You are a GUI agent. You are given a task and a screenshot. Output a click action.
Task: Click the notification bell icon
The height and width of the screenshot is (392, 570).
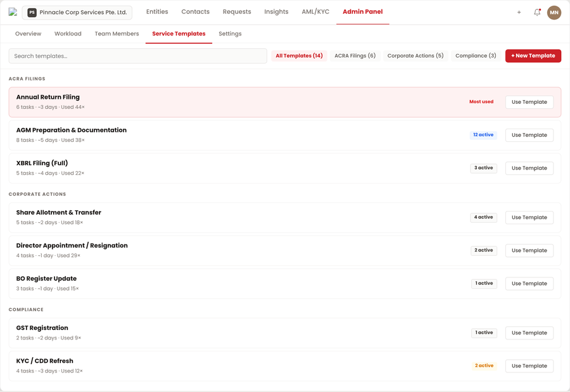pos(537,12)
